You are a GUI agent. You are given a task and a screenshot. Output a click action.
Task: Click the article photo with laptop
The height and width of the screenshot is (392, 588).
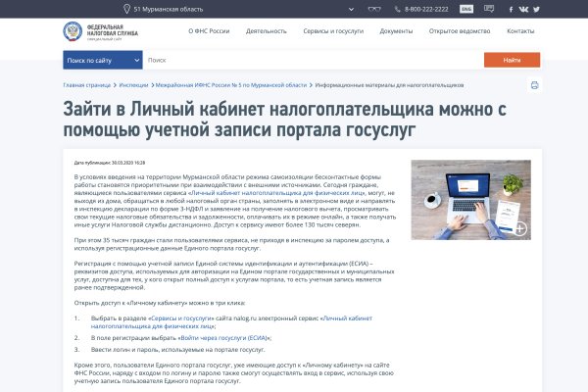coord(470,201)
